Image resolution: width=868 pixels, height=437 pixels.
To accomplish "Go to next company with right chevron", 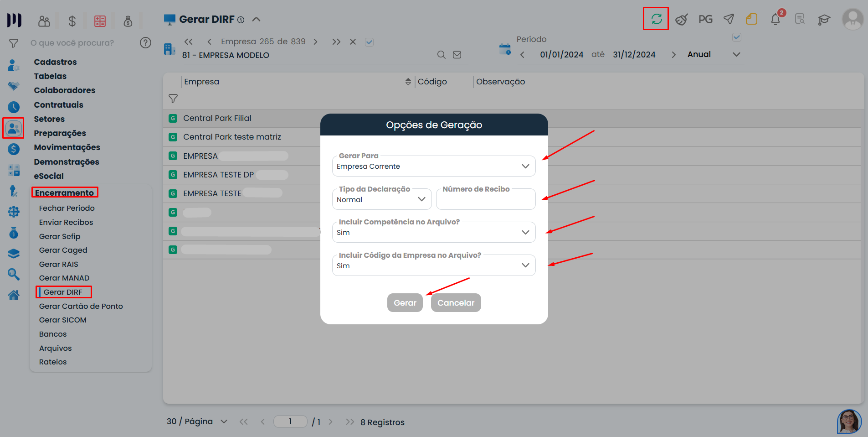I will [x=315, y=42].
